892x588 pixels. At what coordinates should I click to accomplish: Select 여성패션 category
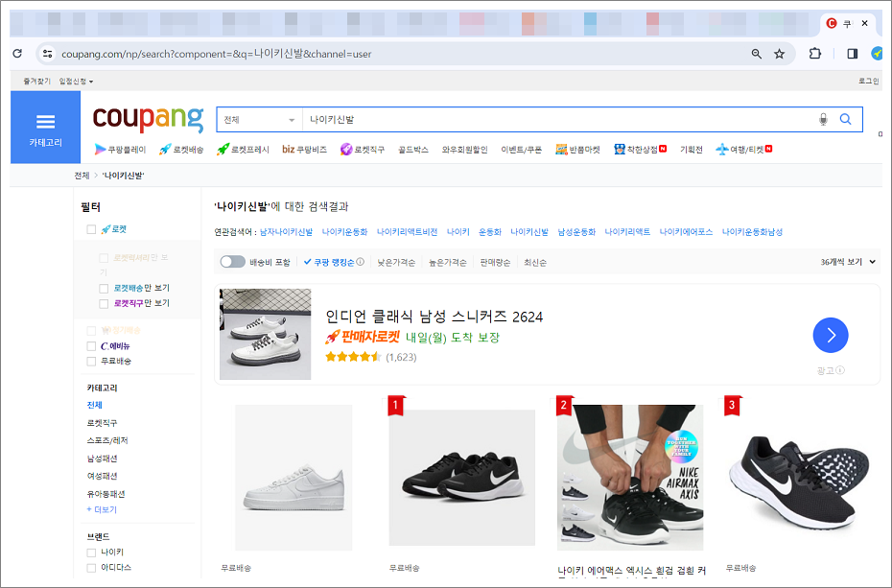[102, 476]
